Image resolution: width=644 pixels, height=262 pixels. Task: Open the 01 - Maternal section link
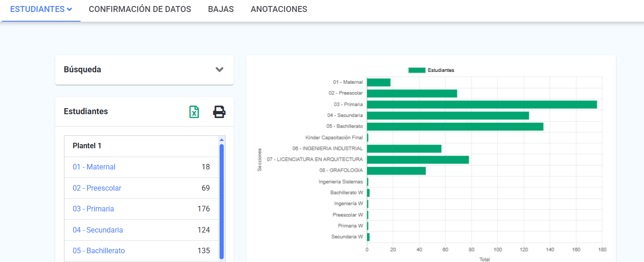[94, 167]
